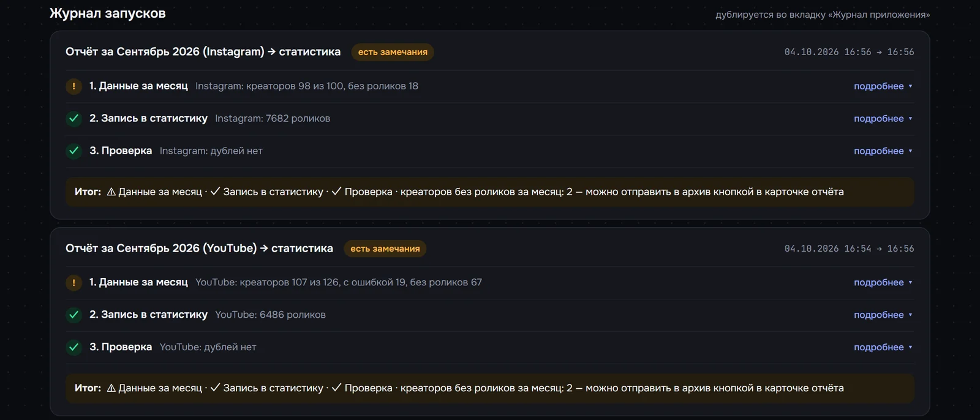Expand 'подробнее' for Instagram 7682 роликов
Screen dimensions: 980x420
tap(883, 119)
